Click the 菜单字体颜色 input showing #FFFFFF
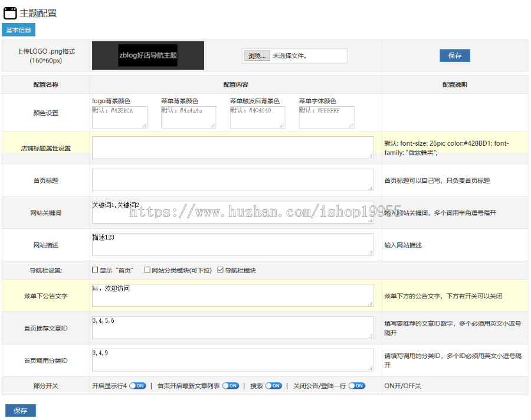Viewport: 531px width, 420px height. tap(326, 117)
